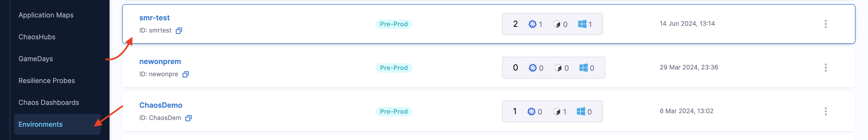868x140 pixels.
Task: Open the smr-test environment link
Action: [x=154, y=18]
